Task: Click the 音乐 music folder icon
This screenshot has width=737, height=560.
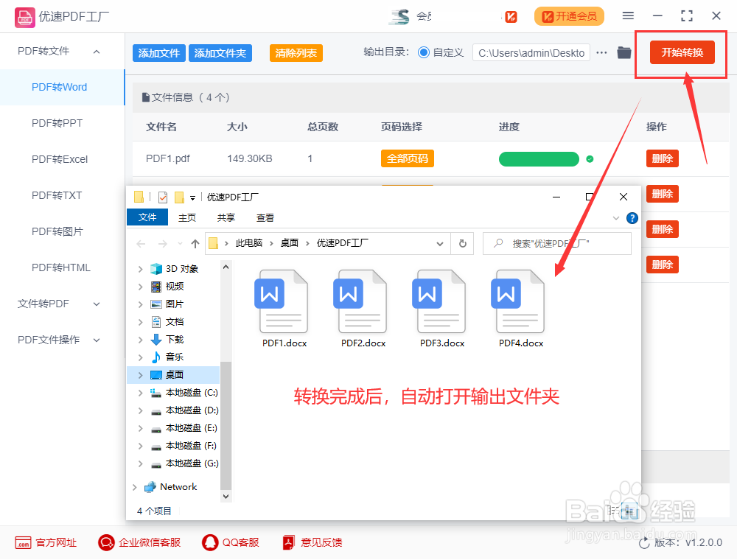Action: click(x=156, y=357)
